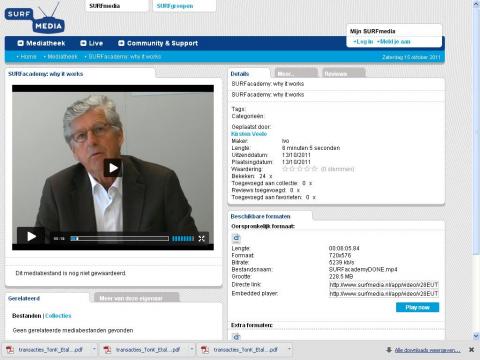The height and width of the screenshot is (360, 480).
Task: Open second transacties PDF dropdown arrow
Action: [192, 349]
